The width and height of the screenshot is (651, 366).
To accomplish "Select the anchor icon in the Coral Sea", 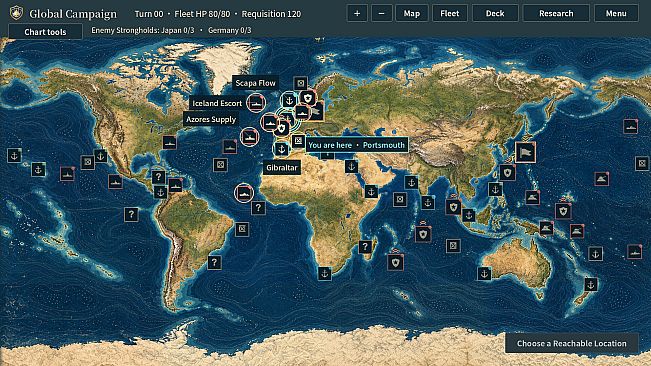I will (x=595, y=253).
